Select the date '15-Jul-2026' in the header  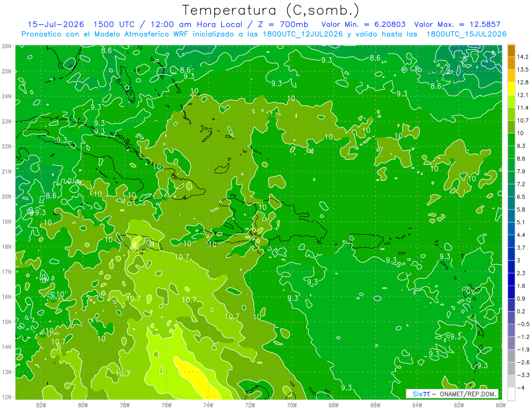(x=57, y=24)
